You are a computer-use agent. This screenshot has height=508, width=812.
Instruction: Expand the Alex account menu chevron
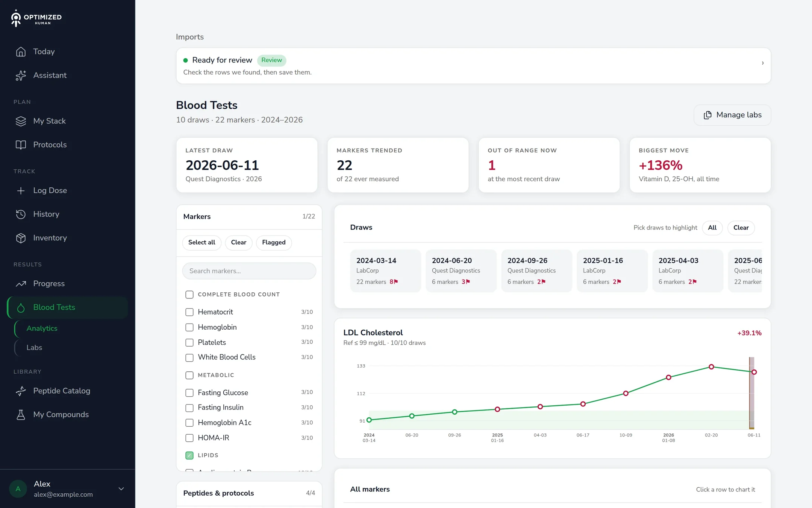[x=121, y=489]
